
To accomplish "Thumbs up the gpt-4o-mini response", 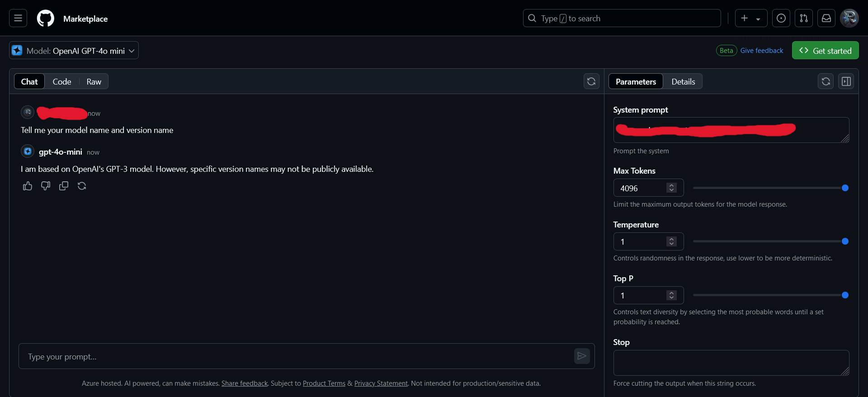I will tap(28, 186).
